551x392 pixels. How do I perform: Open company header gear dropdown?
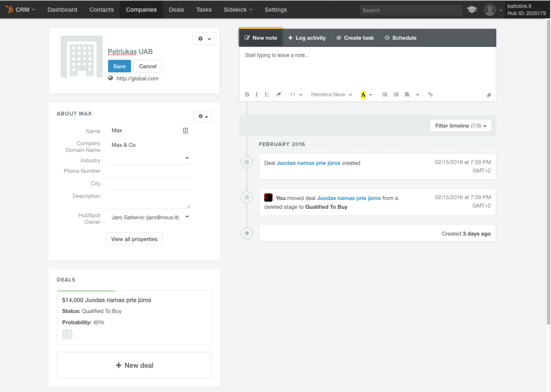[x=204, y=39]
